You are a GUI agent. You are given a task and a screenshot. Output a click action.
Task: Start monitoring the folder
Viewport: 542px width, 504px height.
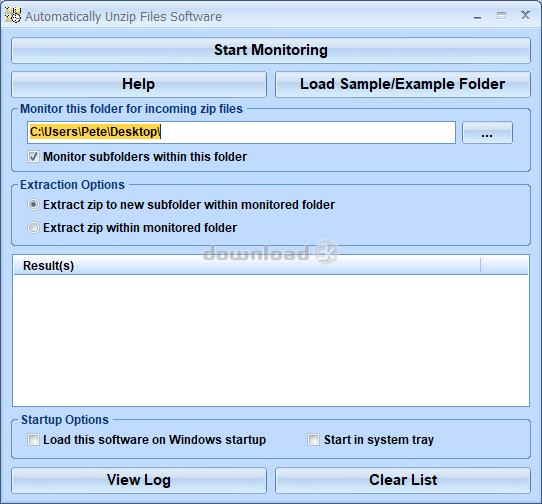point(271,50)
